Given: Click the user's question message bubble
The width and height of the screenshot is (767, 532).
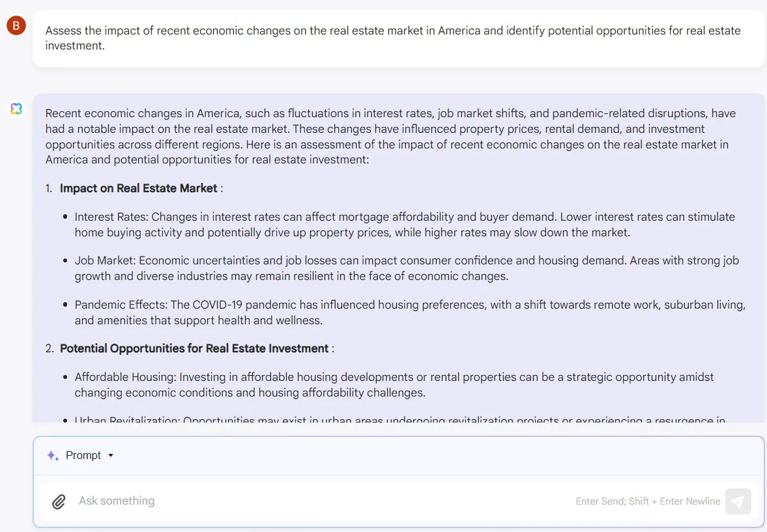Looking at the screenshot, I should click(398, 38).
